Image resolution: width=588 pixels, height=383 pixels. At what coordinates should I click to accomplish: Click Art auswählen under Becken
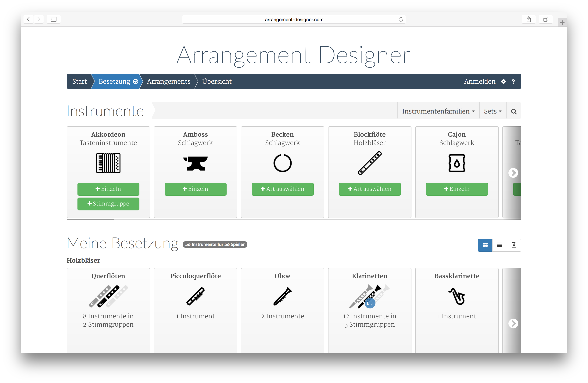pyautogui.click(x=282, y=189)
